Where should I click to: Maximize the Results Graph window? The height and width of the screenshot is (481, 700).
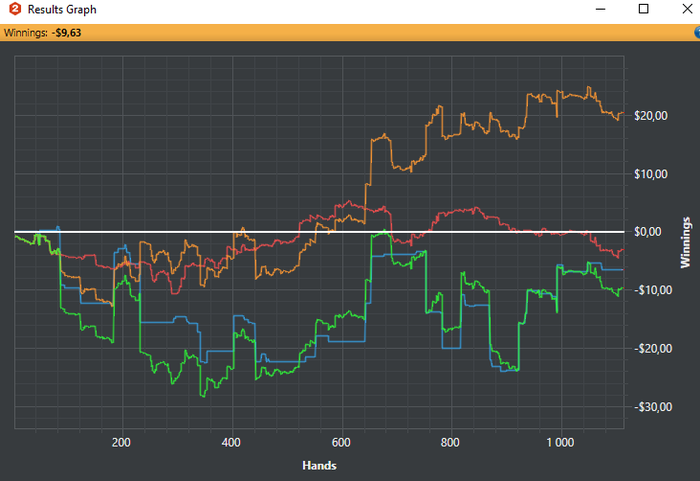point(643,9)
